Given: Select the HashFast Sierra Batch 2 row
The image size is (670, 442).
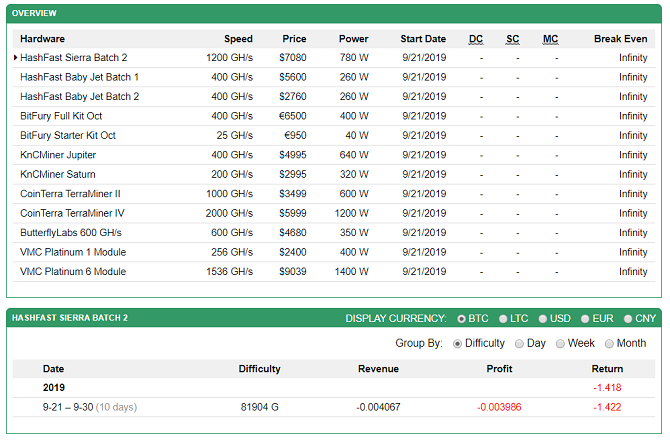Looking at the screenshot, I should click(334, 58).
